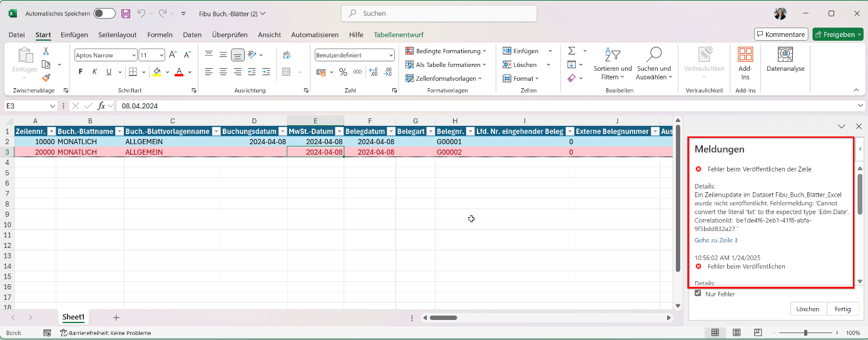Click the AutoSum sigma icon
This screenshot has height=340, width=868.
571,51
